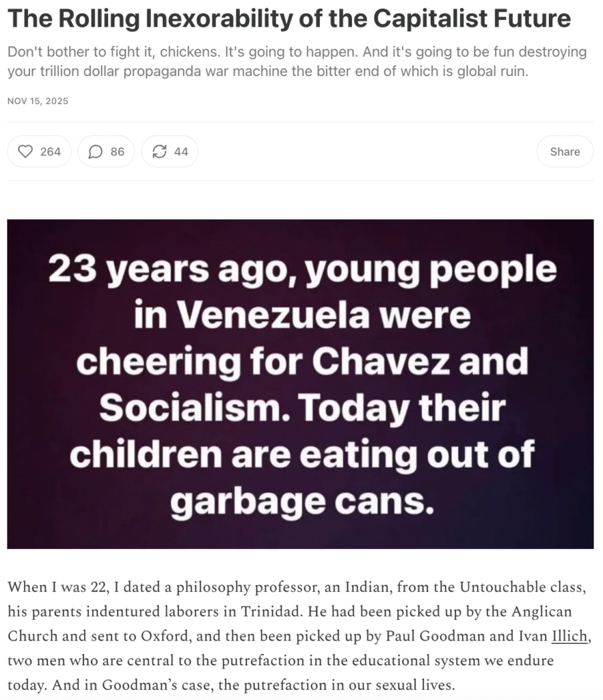
Task: Click the article title about Capitalist Future
Action: [289, 18]
